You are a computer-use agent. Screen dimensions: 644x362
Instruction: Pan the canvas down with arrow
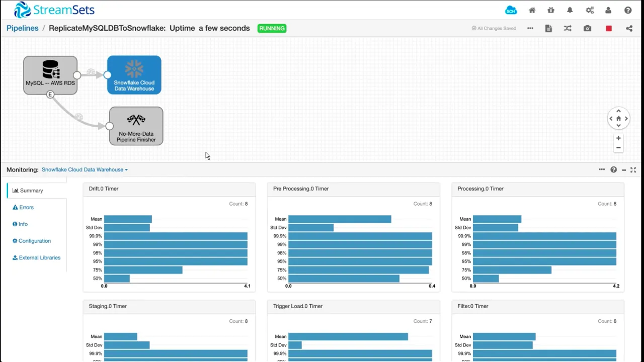(618, 126)
